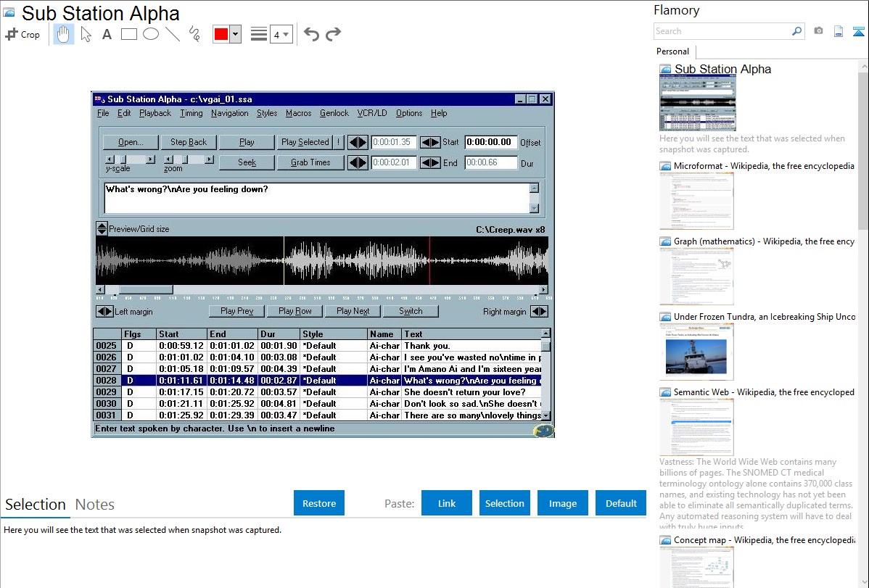Viewport: 869px width, 588px height.
Task: Select the line drawing tool
Action: tap(173, 34)
